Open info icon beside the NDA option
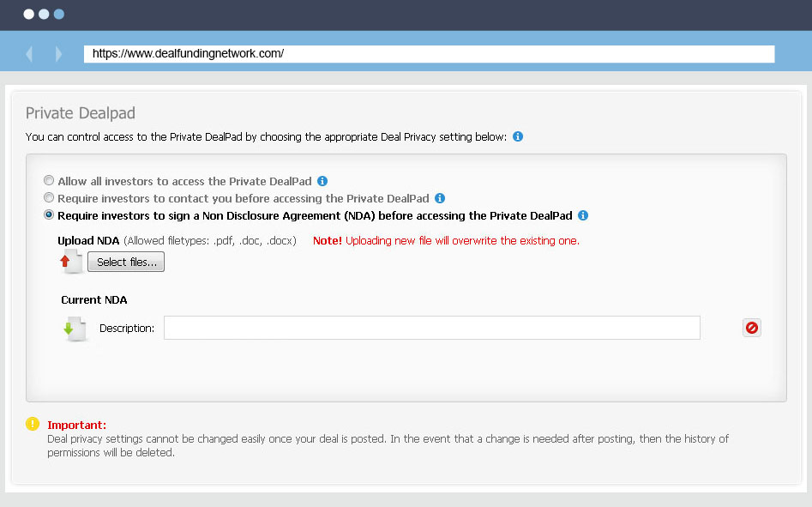The height and width of the screenshot is (507, 812). pyautogui.click(x=583, y=215)
